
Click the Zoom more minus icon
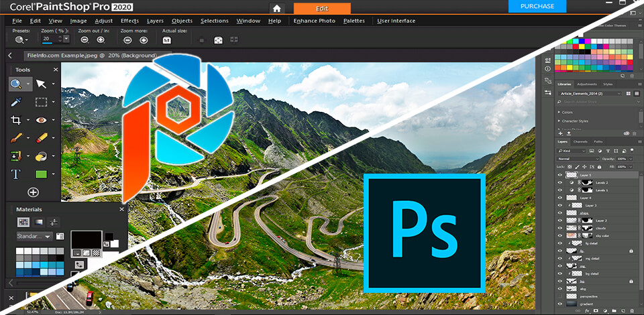127,40
